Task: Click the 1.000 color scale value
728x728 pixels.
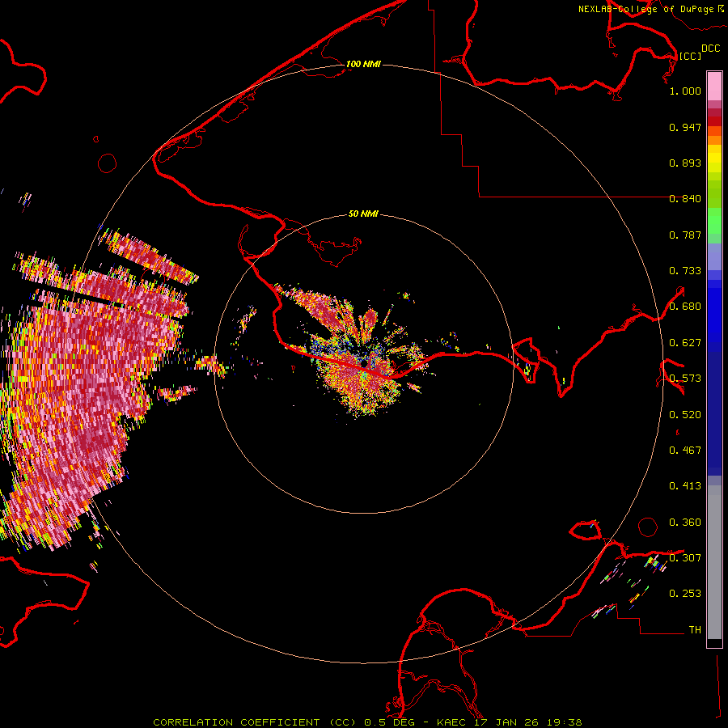Action: coord(685,91)
